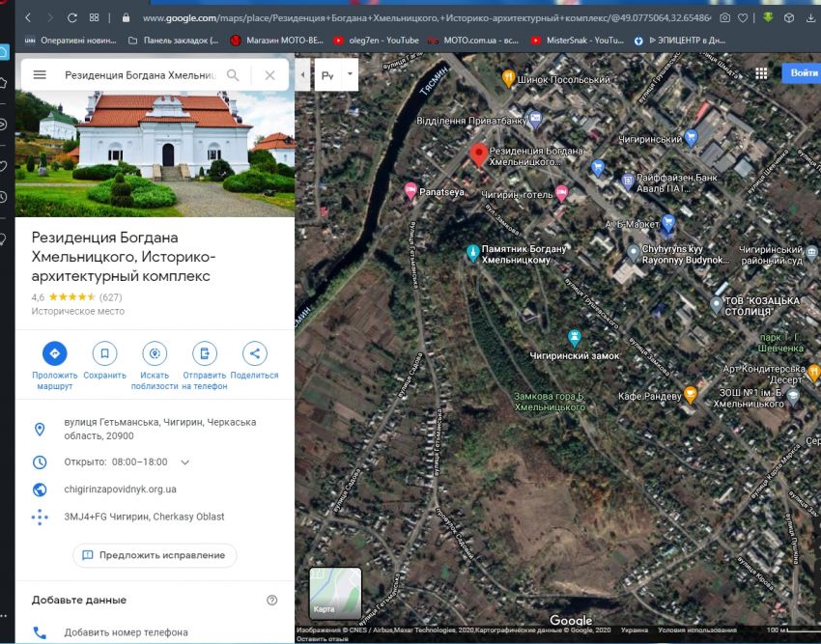Clear the search with X icon
Viewport: 821px width, 644px height.
tap(269, 74)
